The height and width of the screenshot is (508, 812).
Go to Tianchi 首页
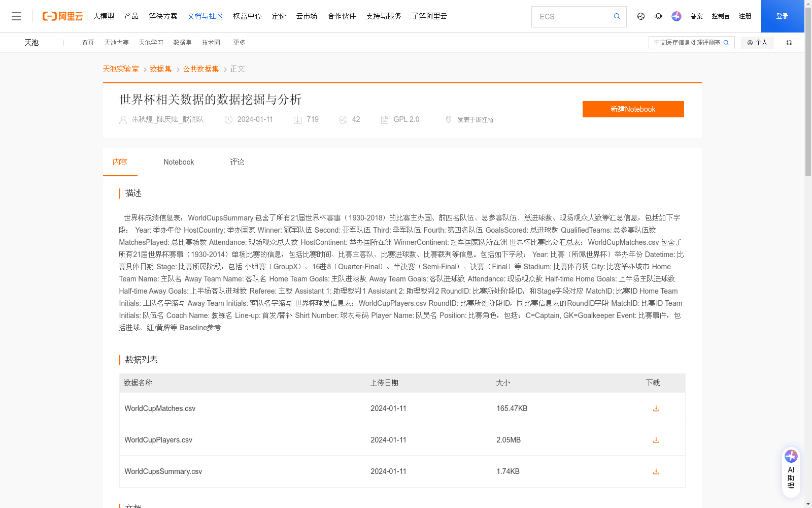click(88, 43)
